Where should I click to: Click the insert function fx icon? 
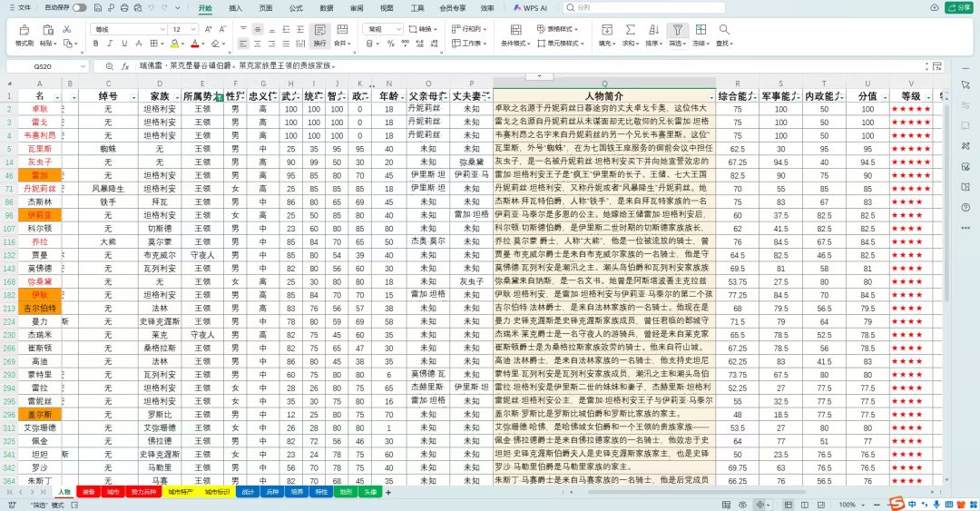click(x=125, y=66)
